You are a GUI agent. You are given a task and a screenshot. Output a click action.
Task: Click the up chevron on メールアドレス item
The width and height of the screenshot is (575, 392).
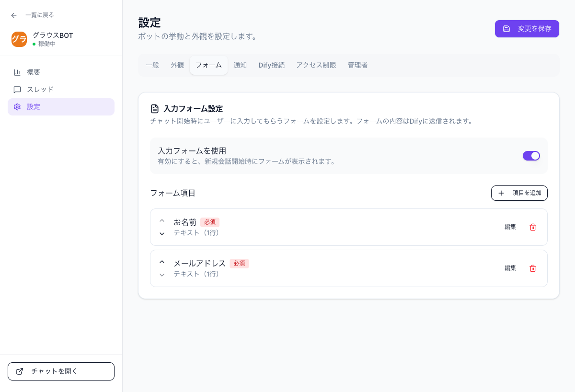162,262
